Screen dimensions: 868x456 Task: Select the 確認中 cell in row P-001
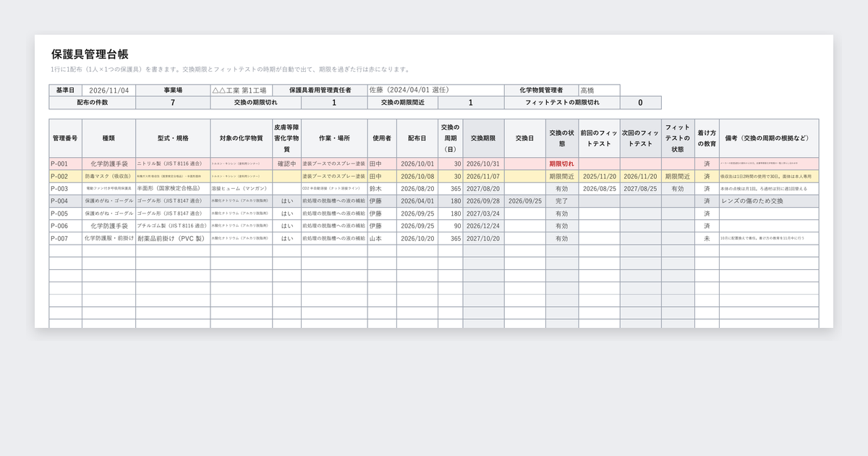286,164
